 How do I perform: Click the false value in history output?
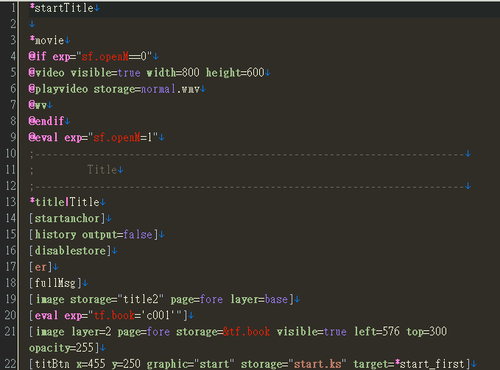pyautogui.click(x=138, y=234)
